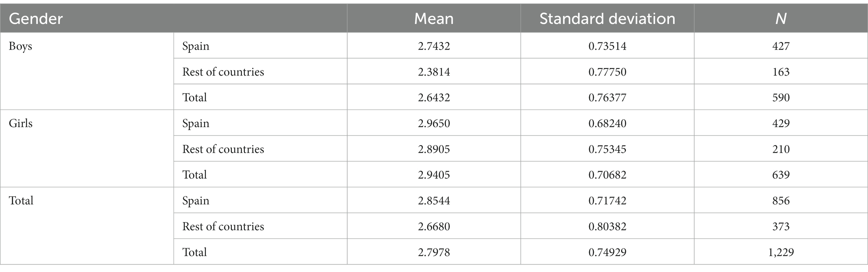
Task: Click the Standard deviation header
Action: [x=607, y=19]
